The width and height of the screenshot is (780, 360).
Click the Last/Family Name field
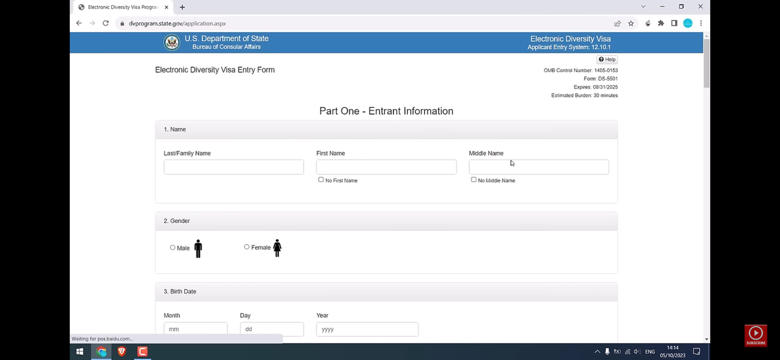coord(234,167)
